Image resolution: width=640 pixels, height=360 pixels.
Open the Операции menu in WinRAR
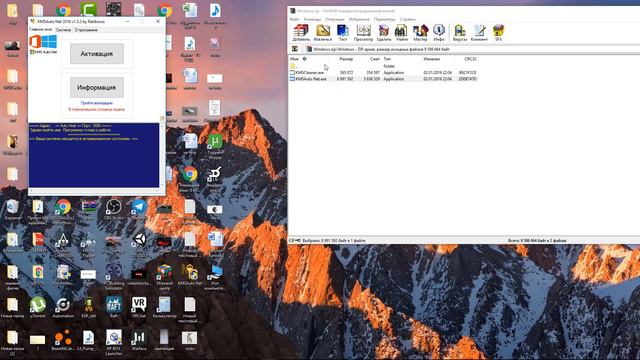pyautogui.click(x=335, y=19)
